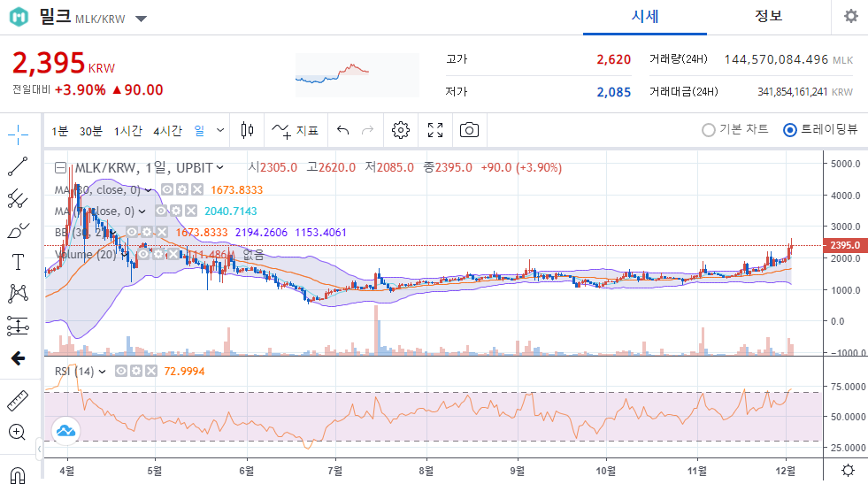The image size is (868, 484).
Task: Expand RSI indicator chevron
Action: [102, 372]
